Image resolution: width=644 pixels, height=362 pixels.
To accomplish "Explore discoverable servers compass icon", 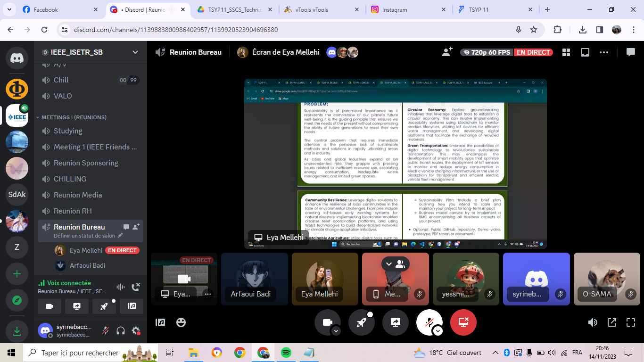I will [17, 300].
